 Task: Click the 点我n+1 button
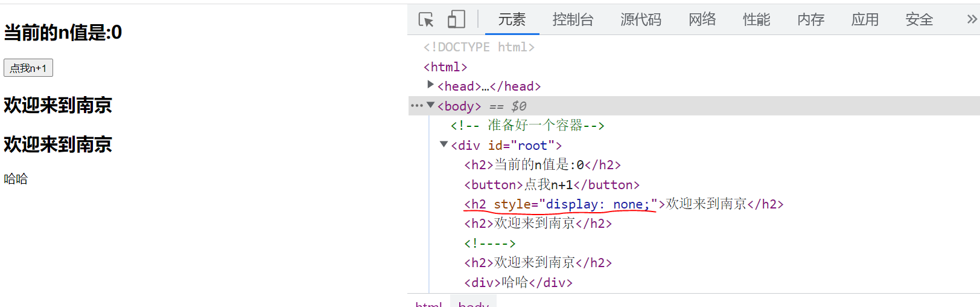(x=28, y=68)
